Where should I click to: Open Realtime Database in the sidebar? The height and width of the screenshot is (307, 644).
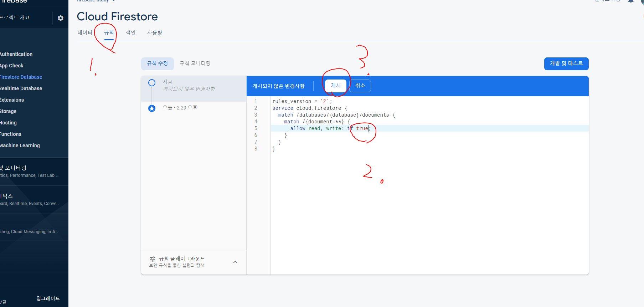pos(21,88)
